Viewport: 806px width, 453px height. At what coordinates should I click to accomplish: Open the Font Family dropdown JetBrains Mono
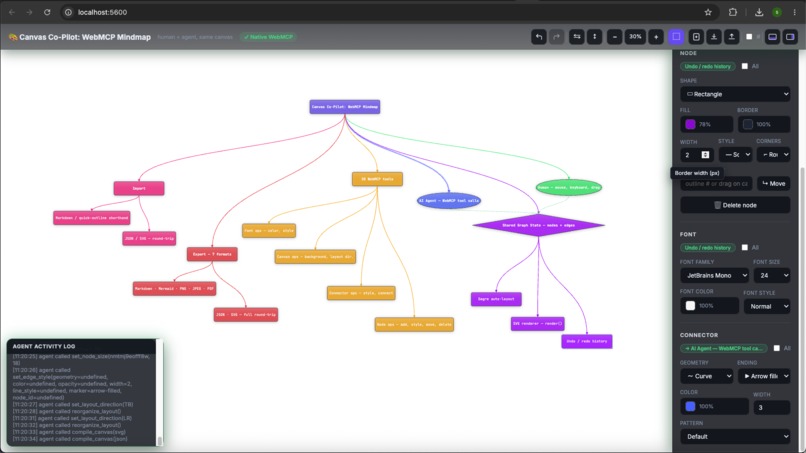point(714,276)
